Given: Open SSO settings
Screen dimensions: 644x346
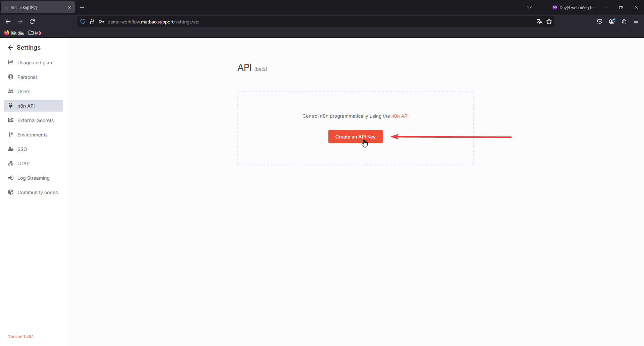Looking at the screenshot, I should (x=33, y=149).
